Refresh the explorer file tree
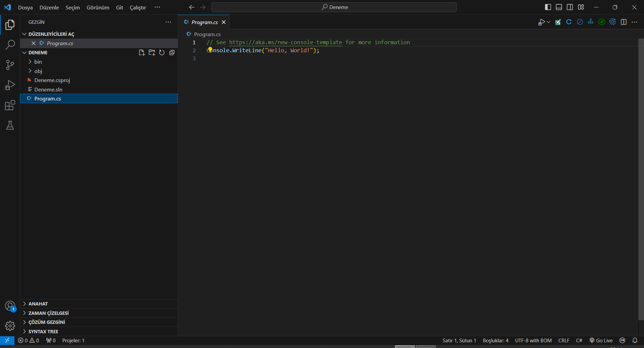Viewport: 644px width, 348px height. click(162, 53)
